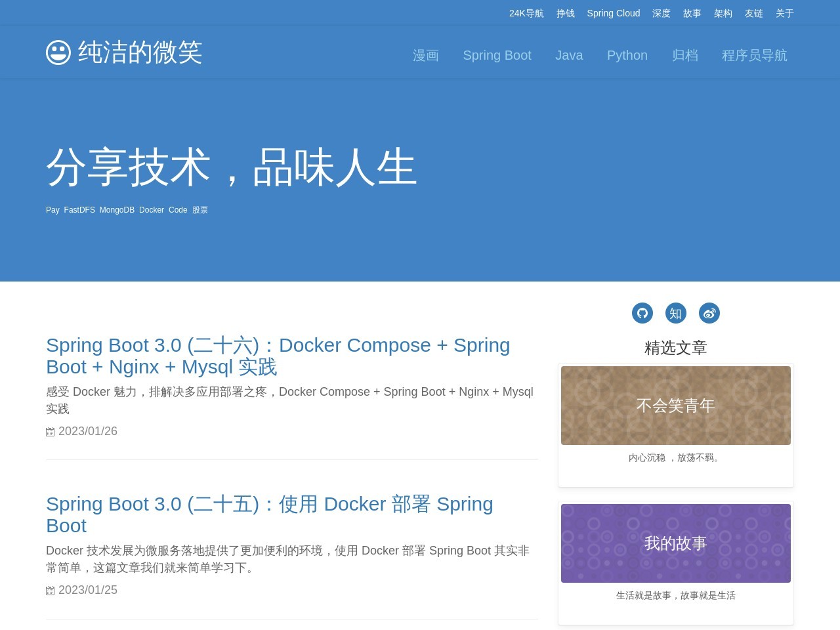Open the Weibo social media icon
Image resolution: width=840 pixels, height=630 pixels.
(709, 313)
